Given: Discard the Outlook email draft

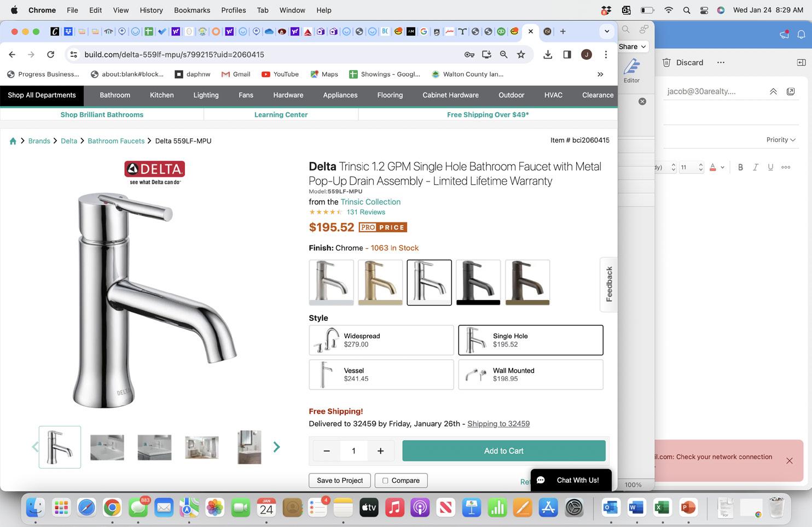Looking at the screenshot, I should pos(683,62).
